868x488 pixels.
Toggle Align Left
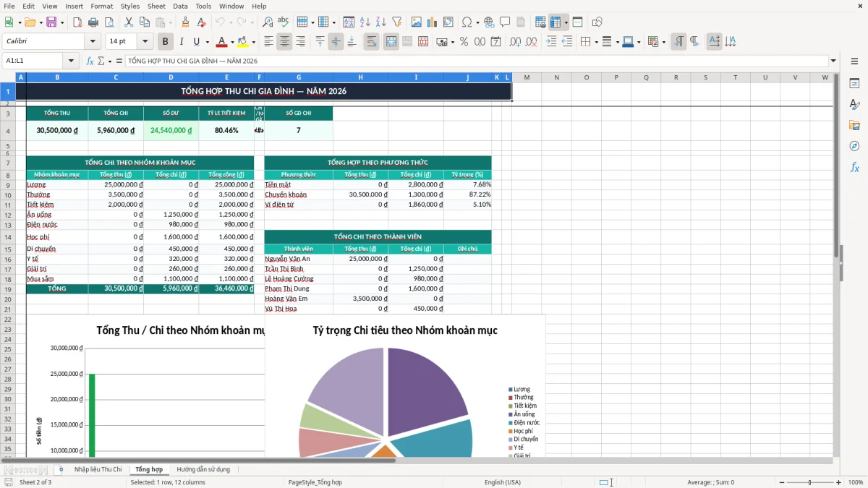point(268,42)
